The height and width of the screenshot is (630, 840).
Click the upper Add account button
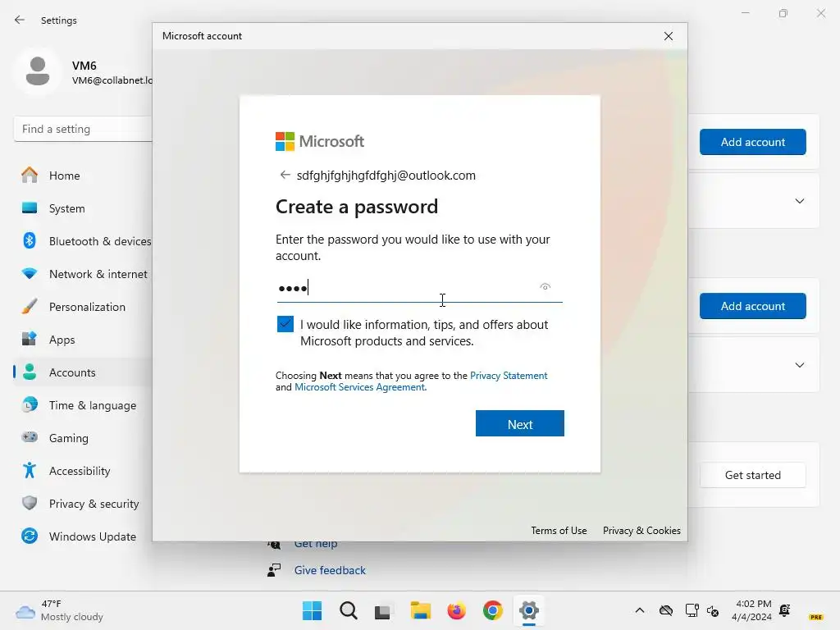[x=752, y=142]
